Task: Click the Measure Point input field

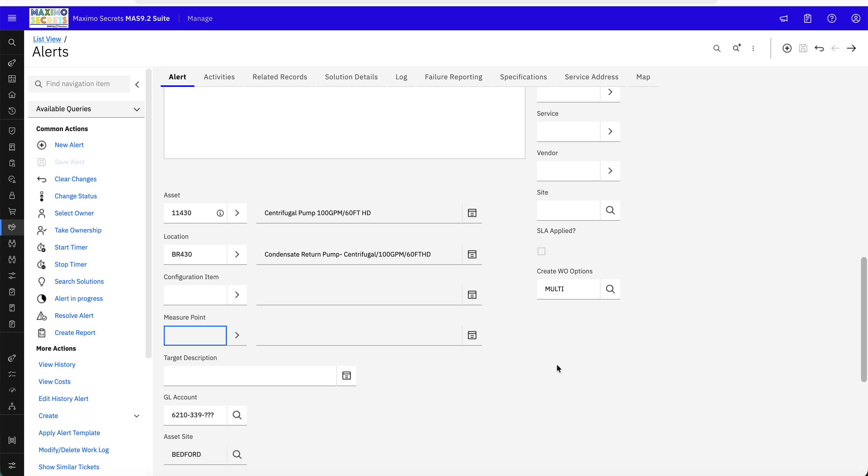Action: pyautogui.click(x=195, y=335)
